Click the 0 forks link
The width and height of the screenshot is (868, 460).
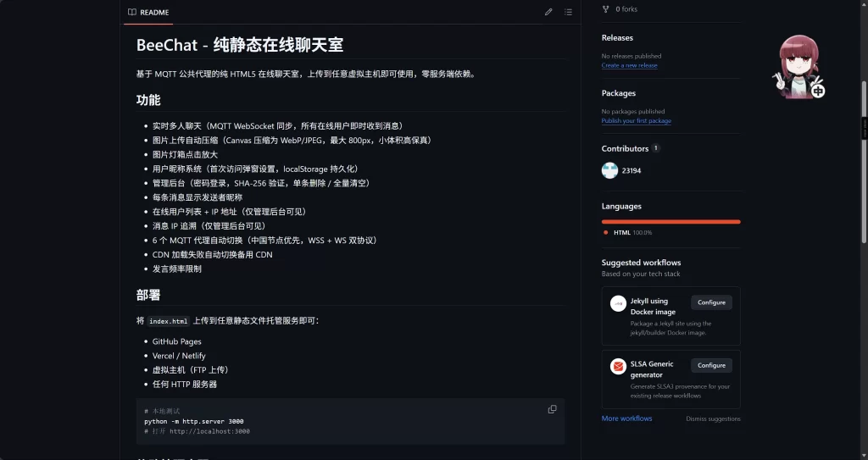click(x=626, y=8)
